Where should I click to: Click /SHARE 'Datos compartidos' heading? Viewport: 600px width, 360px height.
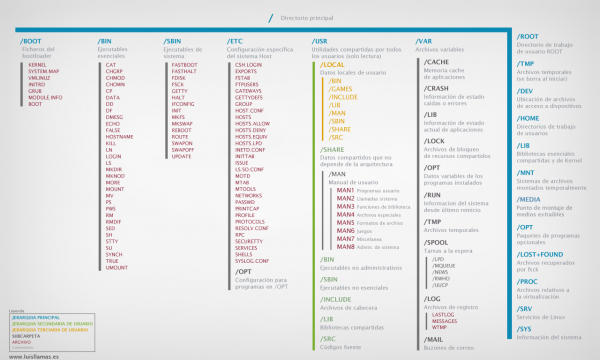coord(332,150)
